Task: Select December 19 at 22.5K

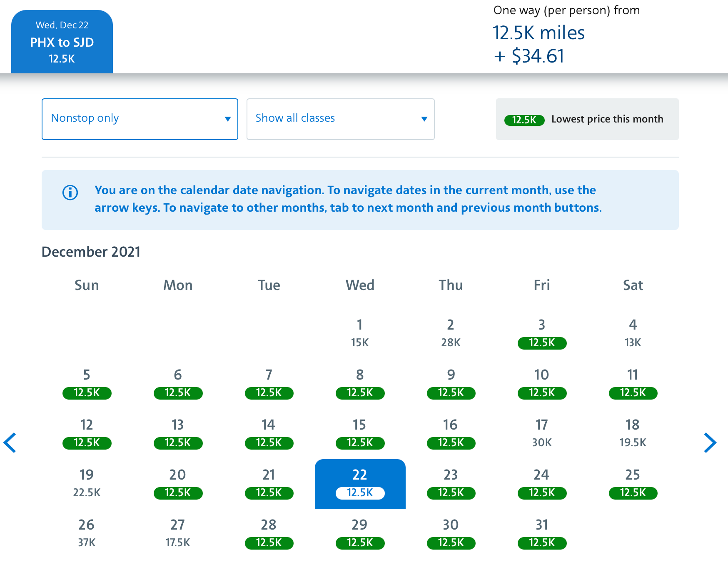Action: 87,483
